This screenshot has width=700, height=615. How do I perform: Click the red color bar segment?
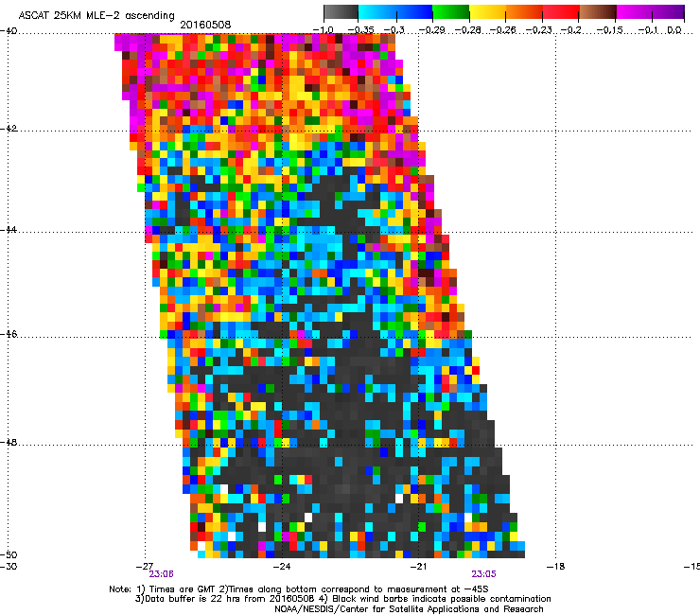[561, 12]
